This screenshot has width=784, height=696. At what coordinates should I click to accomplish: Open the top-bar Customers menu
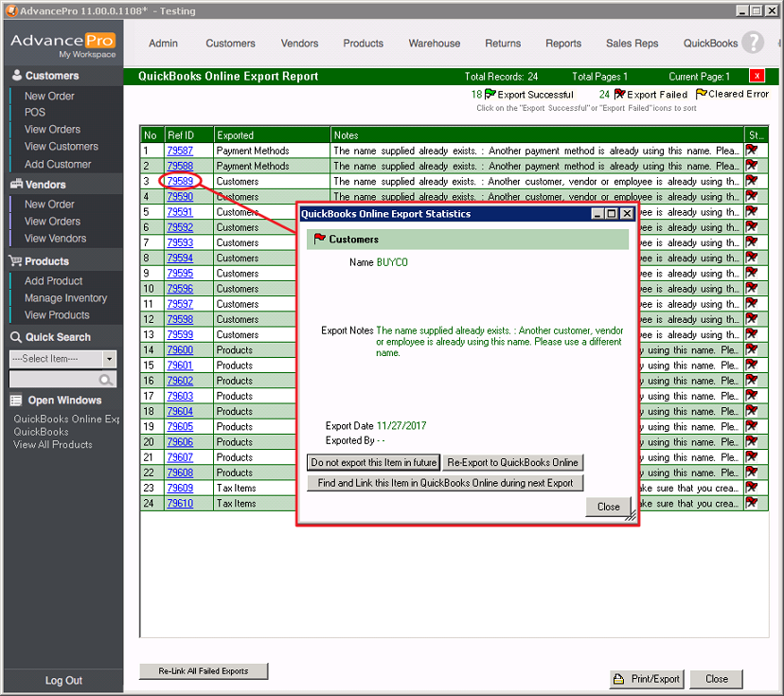coord(230,43)
